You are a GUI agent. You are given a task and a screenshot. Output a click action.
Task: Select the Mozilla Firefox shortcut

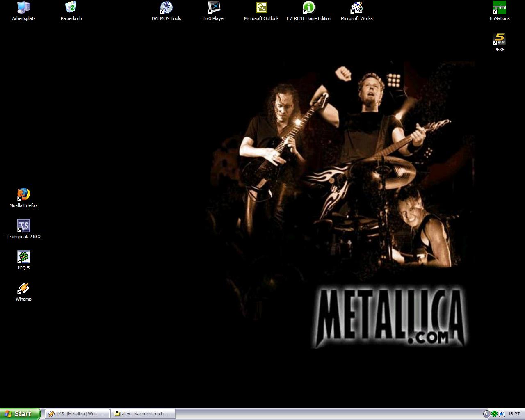pyautogui.click(x=23, y=198)
